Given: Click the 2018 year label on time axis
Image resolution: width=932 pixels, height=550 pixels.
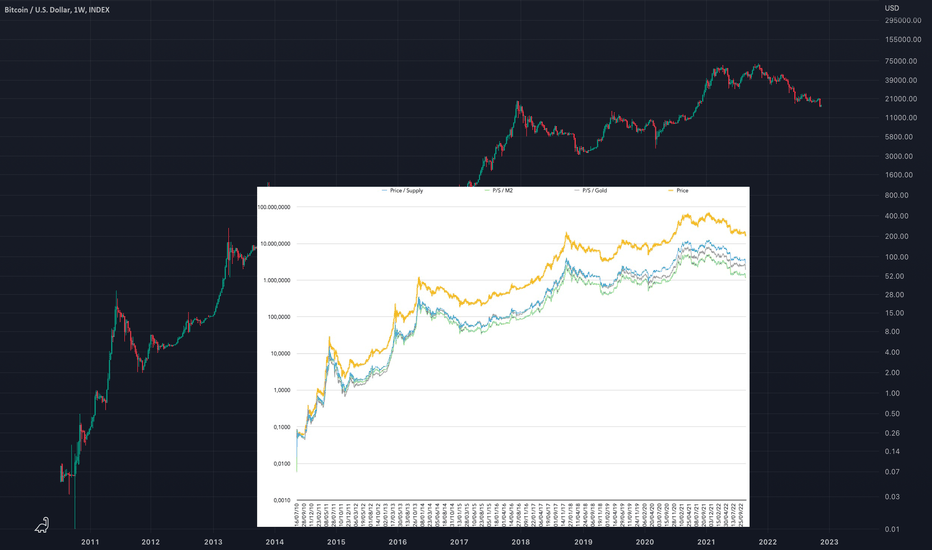Looking at the screenshot, I should tap(521, 542).
